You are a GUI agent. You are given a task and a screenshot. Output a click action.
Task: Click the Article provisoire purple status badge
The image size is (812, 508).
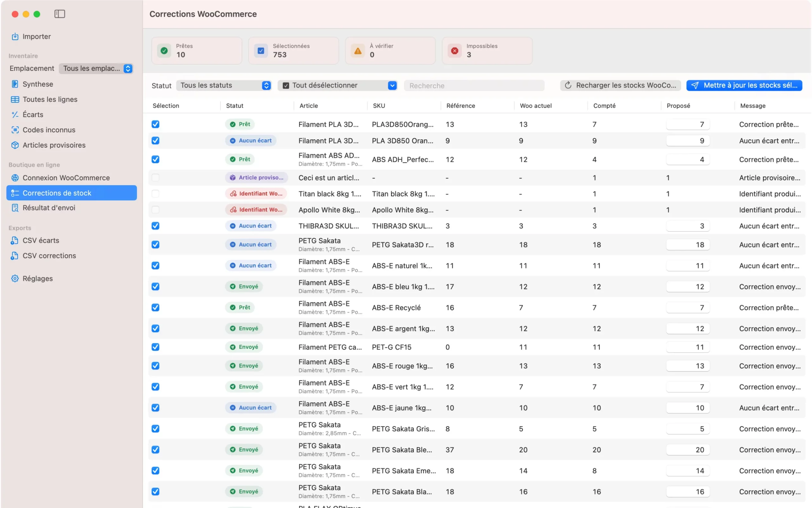[257, 177]
